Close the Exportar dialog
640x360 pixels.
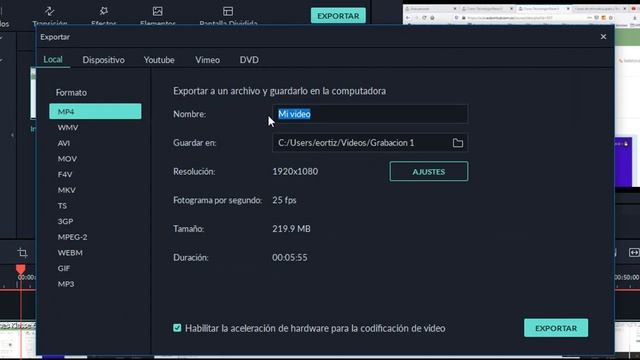[603, 37]
